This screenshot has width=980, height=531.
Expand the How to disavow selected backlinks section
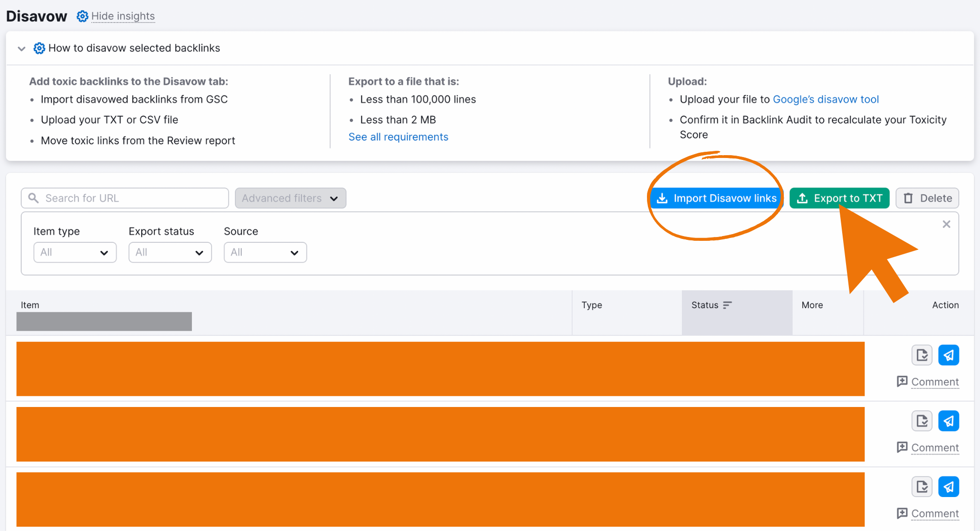pyautogui.click(x=23, y=48)
